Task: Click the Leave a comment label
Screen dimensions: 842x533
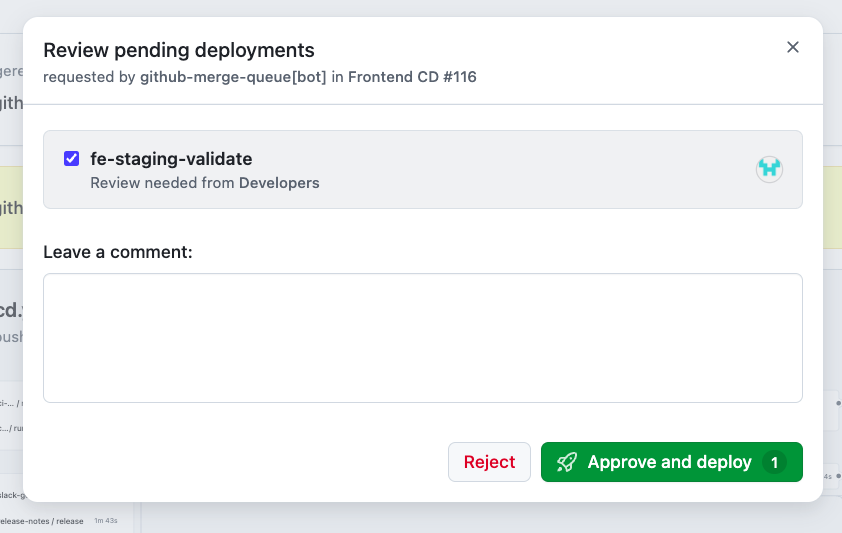Action: pyautogui.click(x=118, y=252)
